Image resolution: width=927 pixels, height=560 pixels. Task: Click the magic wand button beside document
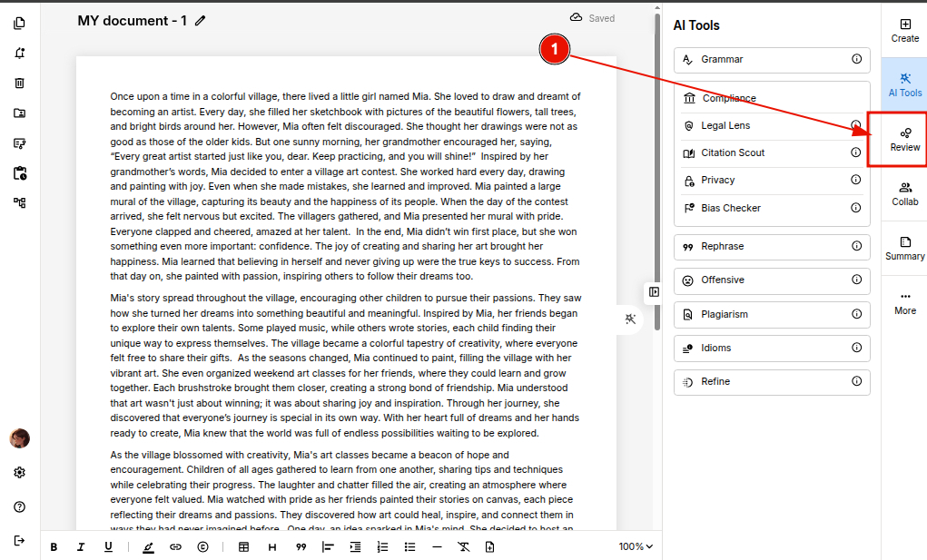tap(630, 319)
